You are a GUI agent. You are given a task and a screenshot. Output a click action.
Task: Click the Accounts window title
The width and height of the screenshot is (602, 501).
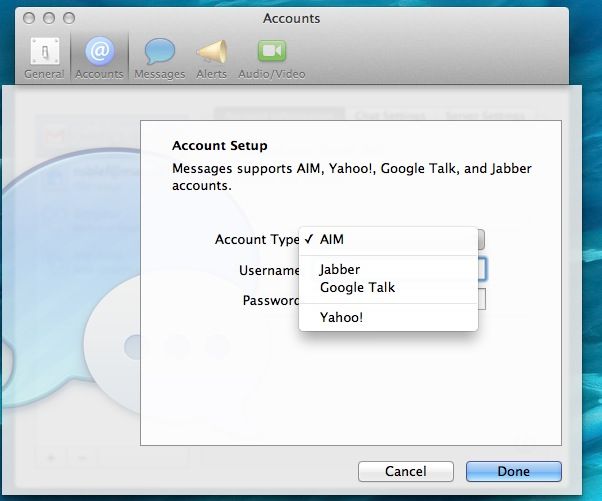tap(291, 18)
